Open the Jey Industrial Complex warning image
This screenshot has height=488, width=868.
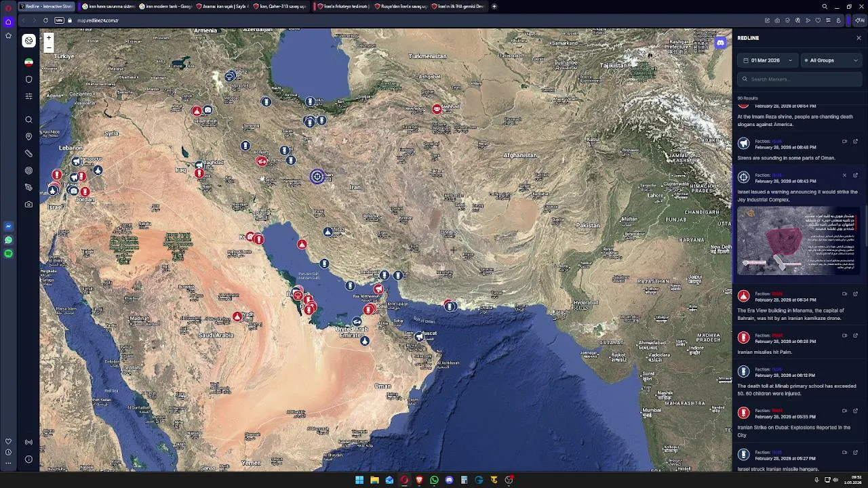coord(798,241)
